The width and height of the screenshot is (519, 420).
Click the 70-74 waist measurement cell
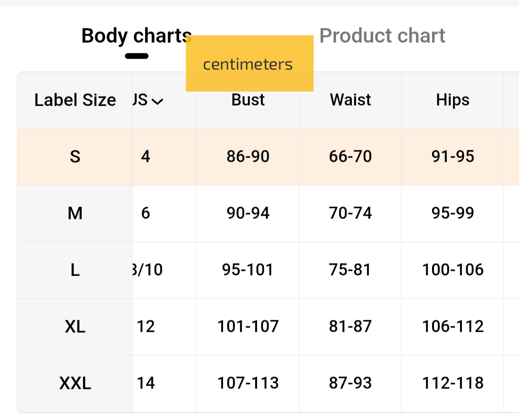coord(350,213)
